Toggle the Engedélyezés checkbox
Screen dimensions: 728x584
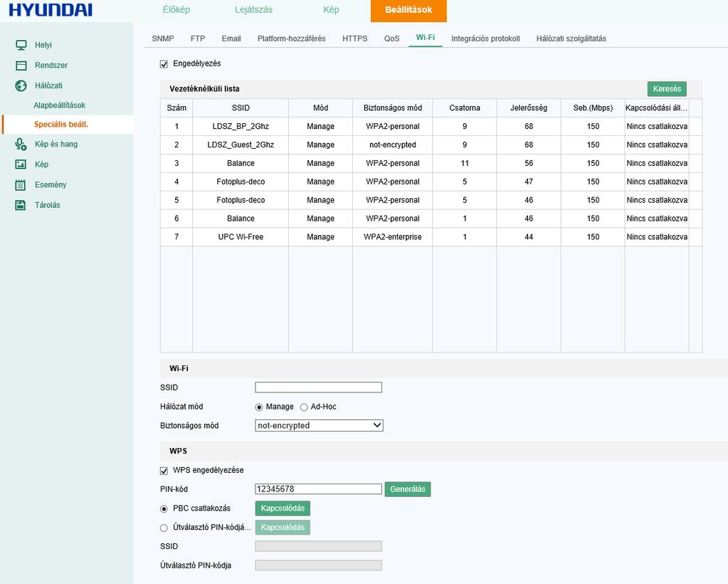click(x=164, y=64)
